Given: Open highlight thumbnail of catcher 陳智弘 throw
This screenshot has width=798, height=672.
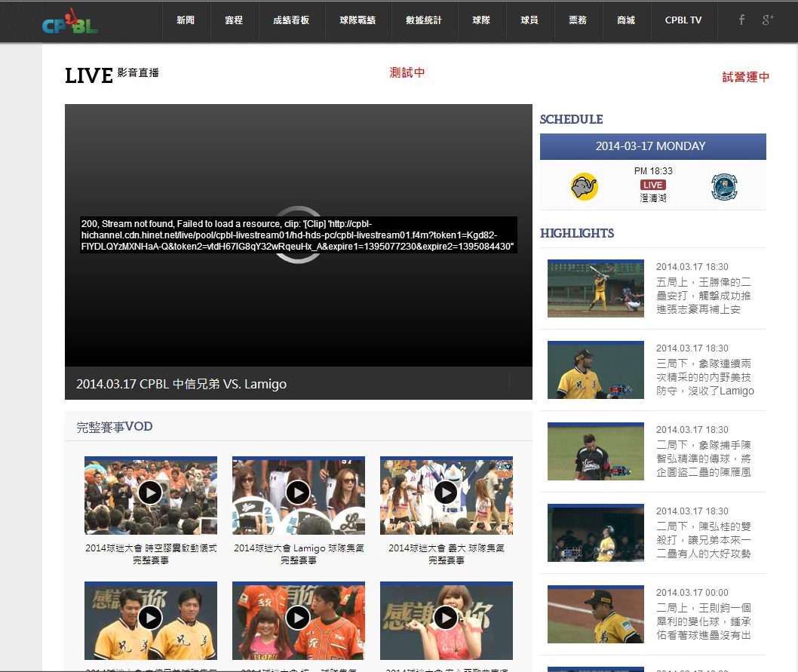Looking at the screenshot, I should pos(595,452).
